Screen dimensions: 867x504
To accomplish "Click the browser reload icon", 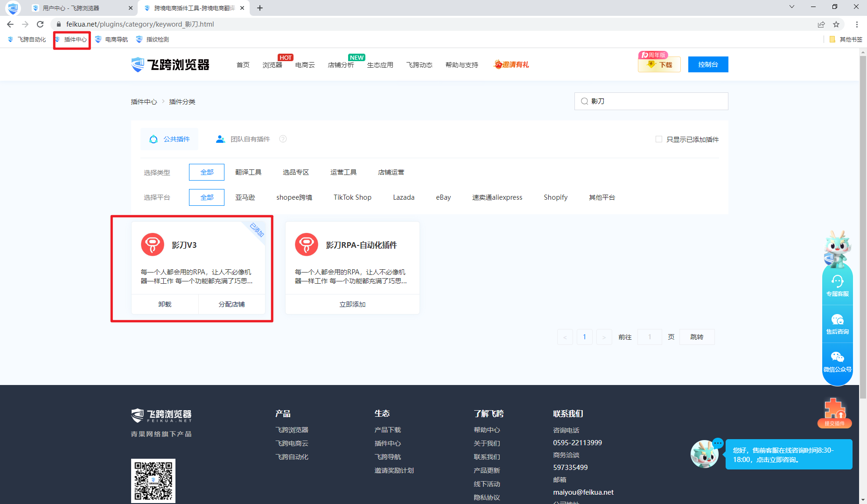I will [40, 24].
